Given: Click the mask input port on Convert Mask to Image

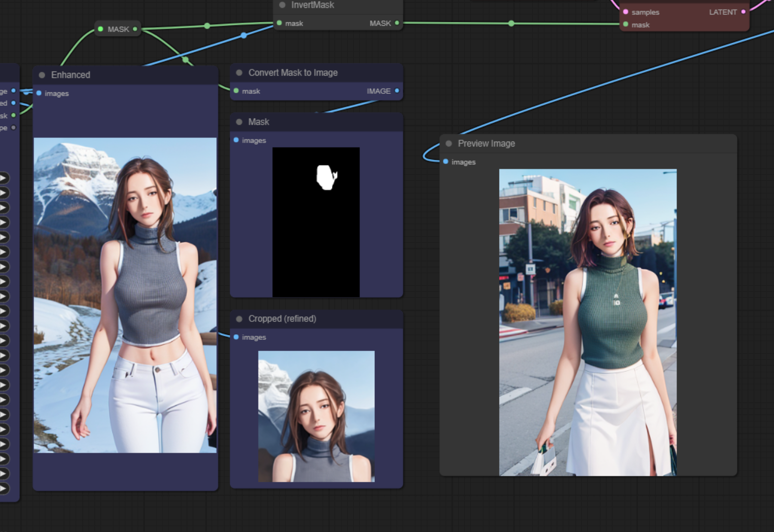Looking at the screenshot, I should pos(236,91).
